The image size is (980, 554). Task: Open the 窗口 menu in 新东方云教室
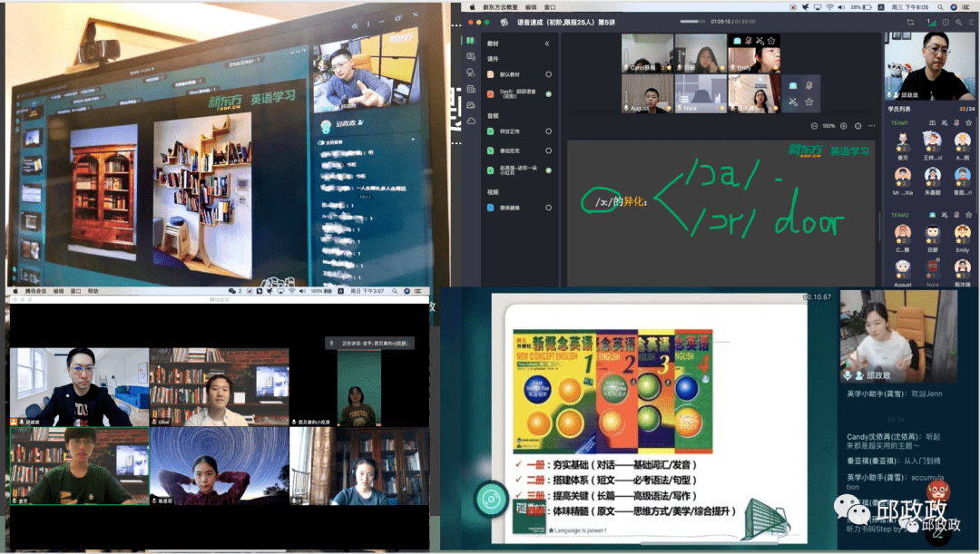tap(549, 7)
